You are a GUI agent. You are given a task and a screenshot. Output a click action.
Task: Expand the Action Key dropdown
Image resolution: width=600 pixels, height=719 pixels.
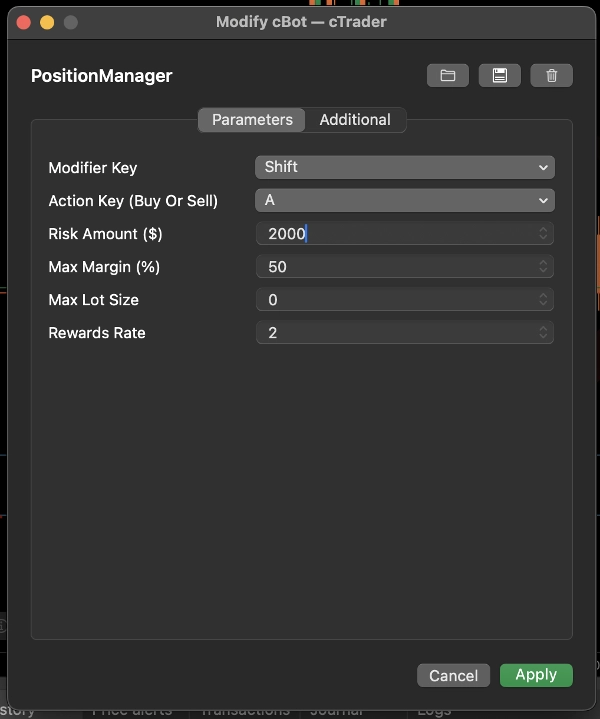coord(404,200)
